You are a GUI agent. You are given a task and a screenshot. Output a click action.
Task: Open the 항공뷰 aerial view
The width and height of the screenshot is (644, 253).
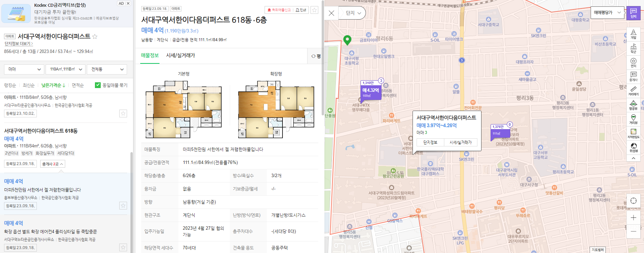(x=633, y=105)
